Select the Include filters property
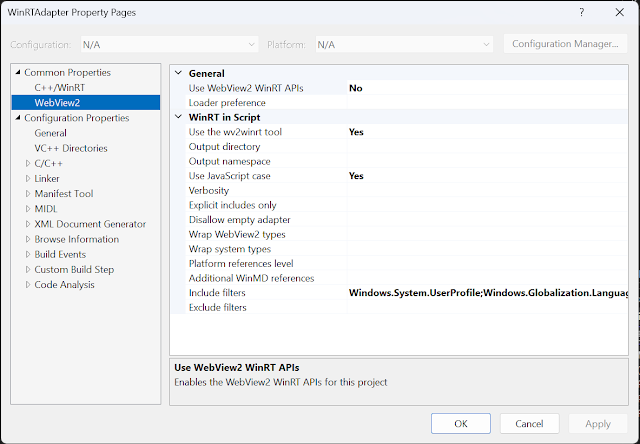The height and width of the screenshot is (444, 640). [x=217, y=293]
